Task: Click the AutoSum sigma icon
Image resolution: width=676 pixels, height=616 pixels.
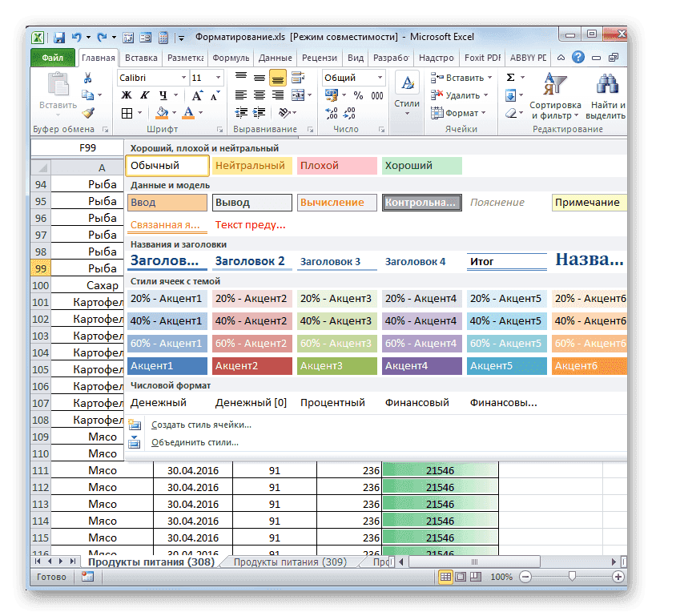Action: [510, 77]
